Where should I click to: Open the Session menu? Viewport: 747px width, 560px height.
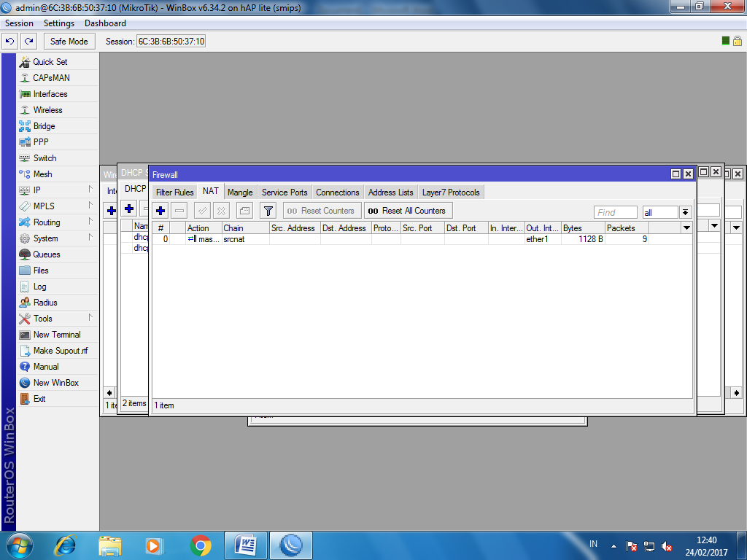(x=19, y=23)
